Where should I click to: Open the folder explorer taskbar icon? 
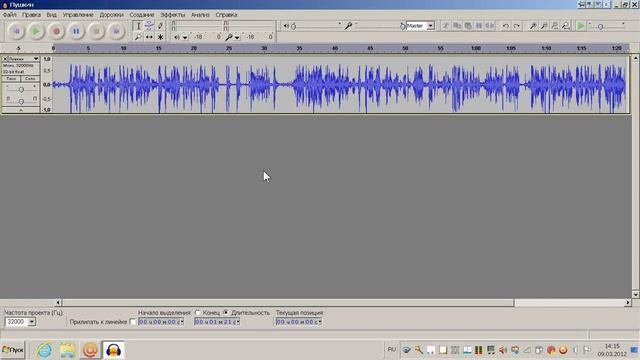point(67,350)
